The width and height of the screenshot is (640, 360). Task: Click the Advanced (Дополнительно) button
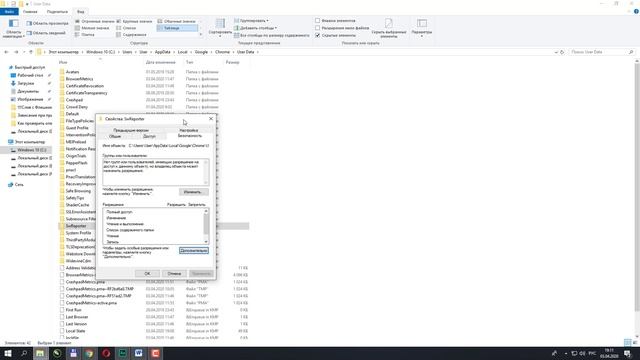pos(194,251)
